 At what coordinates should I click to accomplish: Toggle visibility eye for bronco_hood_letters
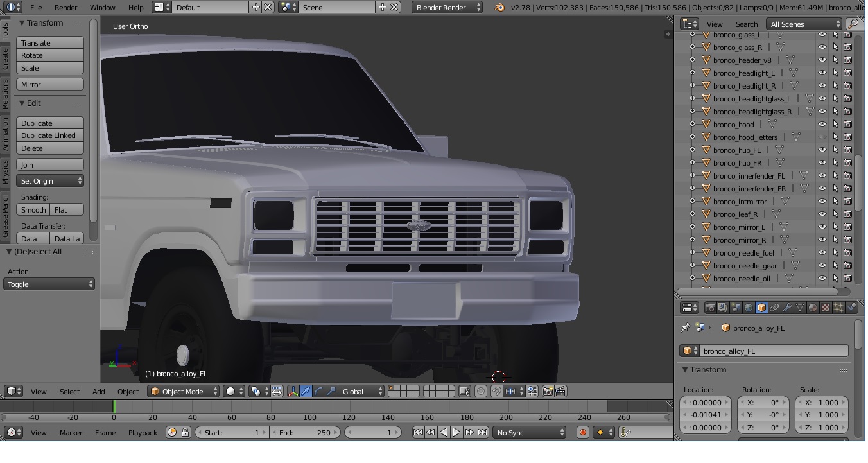click(822, 137)
